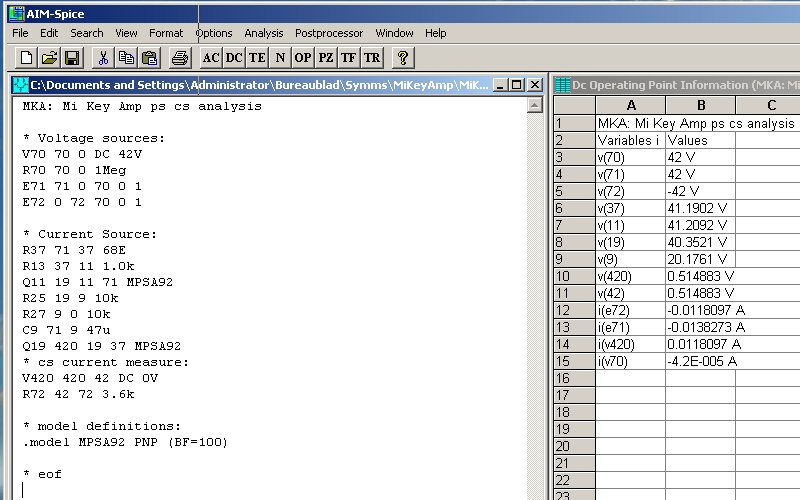800x500 pixels.
Task: Cut selection with the scissors icon
Action: click(x=103, y=58)
